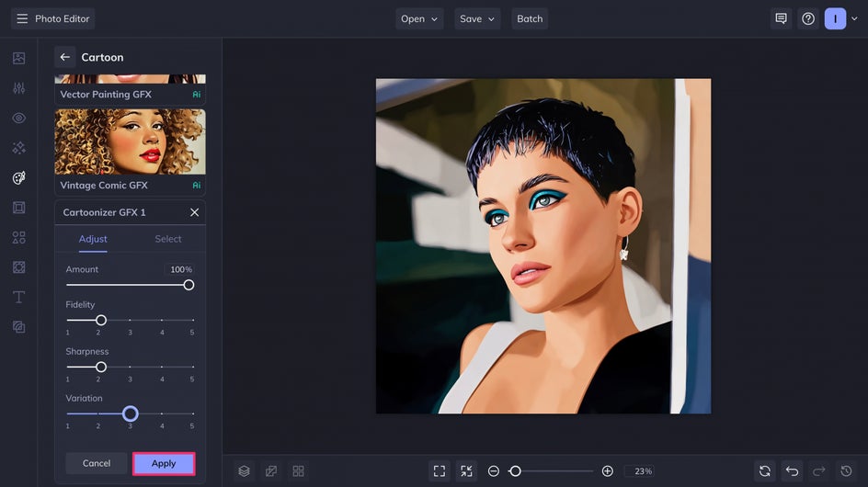The height and width of the screenshot is (487, 868).
Task: Open the Effects sparkles icon
Action: [18, 148]
